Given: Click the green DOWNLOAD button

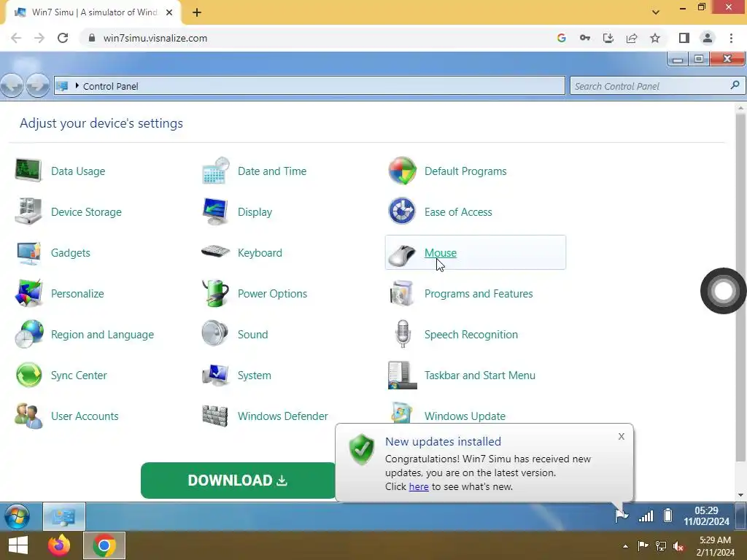Looking at the screenshot, I should (239, 480).
